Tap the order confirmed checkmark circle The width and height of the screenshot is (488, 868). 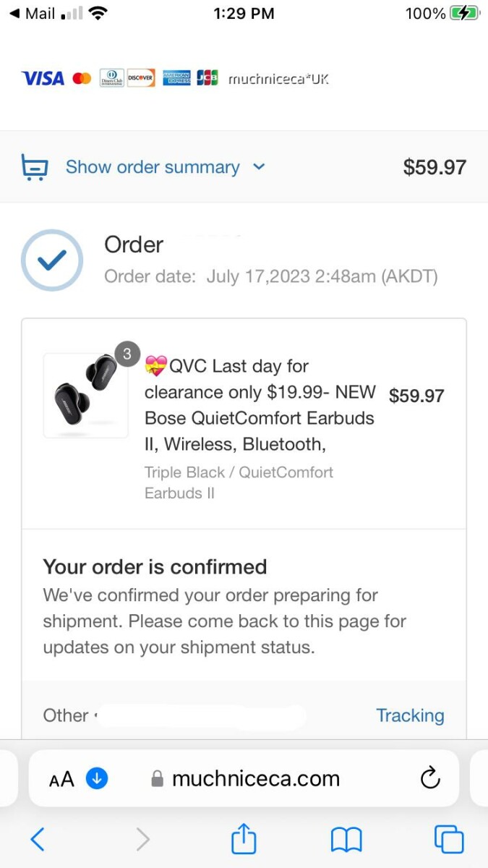pos(52,260)
